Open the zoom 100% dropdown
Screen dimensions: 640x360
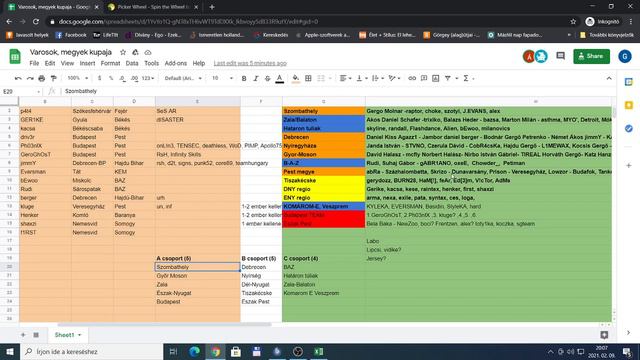(78, 78)
